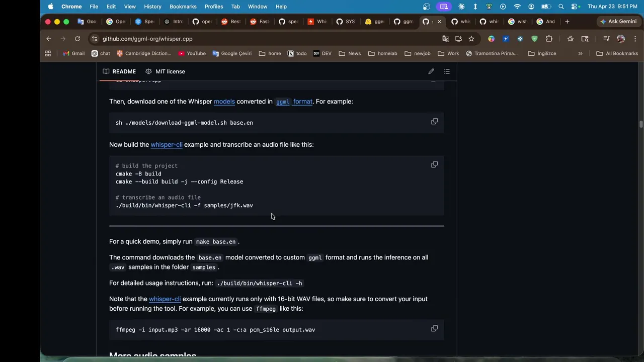Viewport: 644px width, 362px height.
Task: Copy the cmake build code block
Action: point(434,164)
